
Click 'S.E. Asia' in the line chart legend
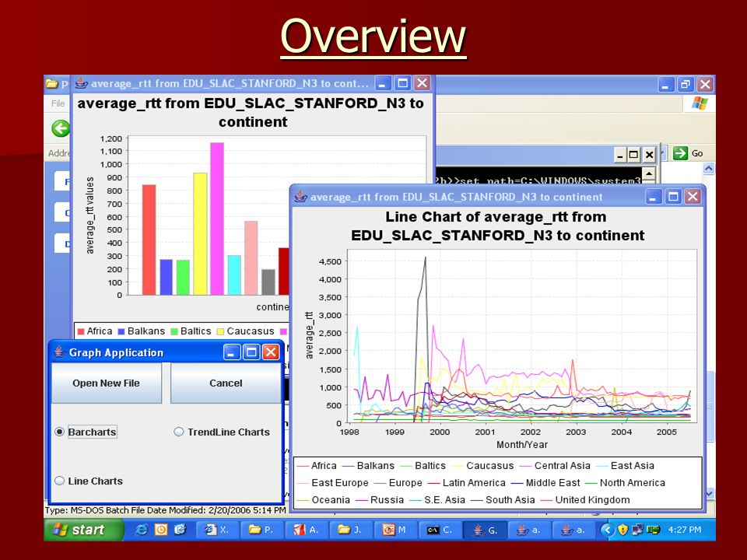tap(444, 500)
